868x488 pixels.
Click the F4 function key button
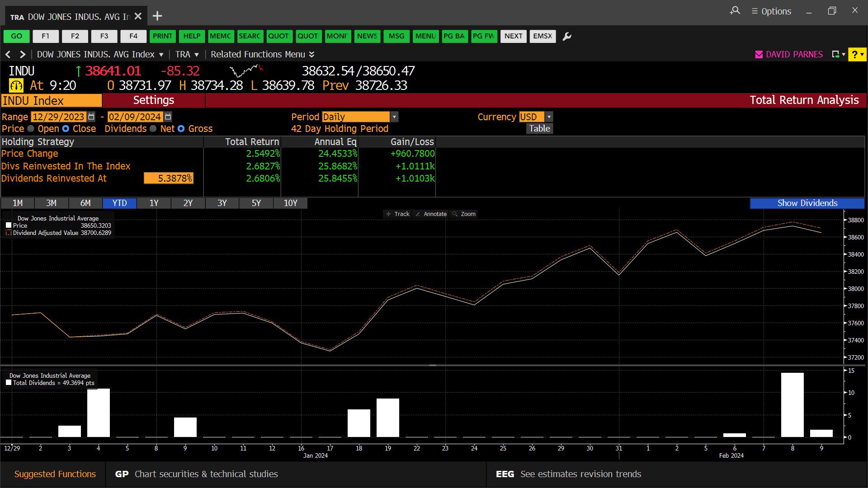133,36
